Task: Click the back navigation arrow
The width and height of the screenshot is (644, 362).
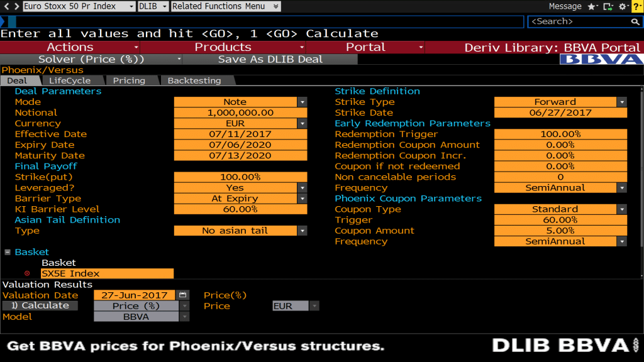Action: click(7, 6)
